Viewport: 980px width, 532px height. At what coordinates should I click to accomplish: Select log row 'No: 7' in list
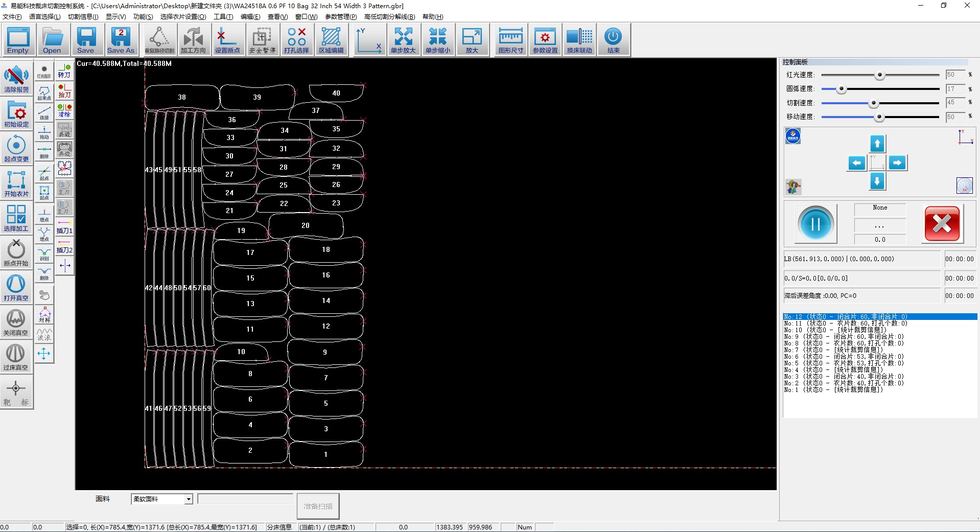(879, 350)
